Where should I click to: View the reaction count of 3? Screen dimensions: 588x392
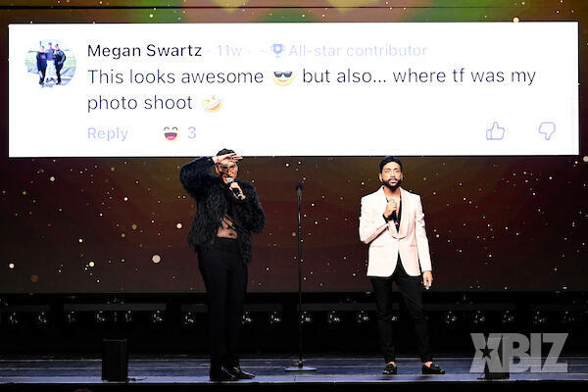192,133
